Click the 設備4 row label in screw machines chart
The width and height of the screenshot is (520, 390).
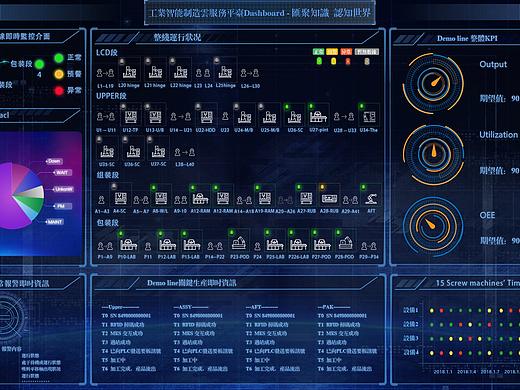[411, 352]
